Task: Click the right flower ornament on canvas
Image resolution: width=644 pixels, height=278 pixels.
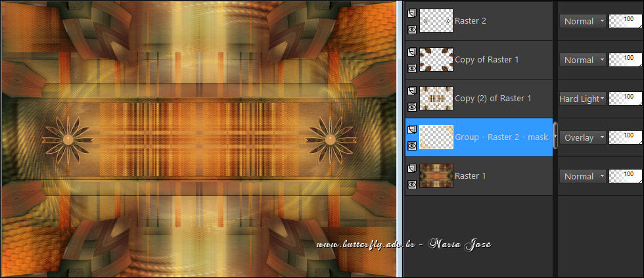Action: pyautogui.click(x=331, y=141)
